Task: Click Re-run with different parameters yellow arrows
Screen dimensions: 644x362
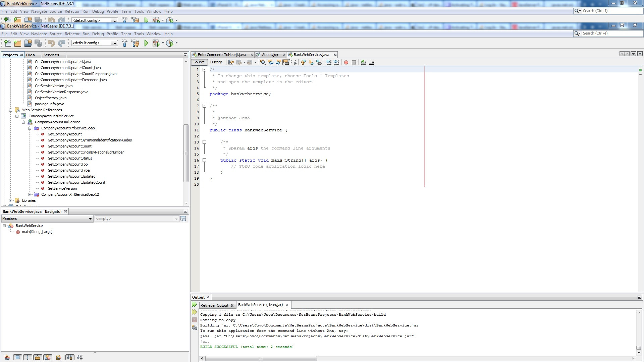Action: pos(194,312)
